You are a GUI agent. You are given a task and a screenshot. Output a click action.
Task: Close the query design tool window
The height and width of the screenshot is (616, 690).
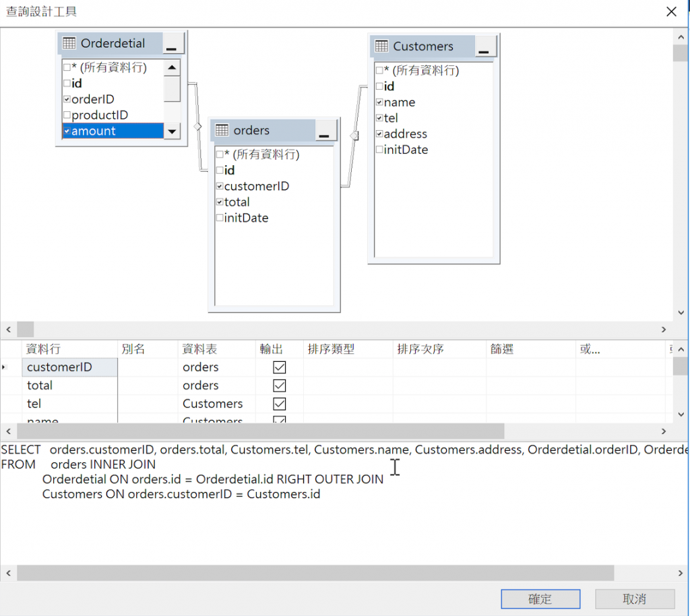672,11
